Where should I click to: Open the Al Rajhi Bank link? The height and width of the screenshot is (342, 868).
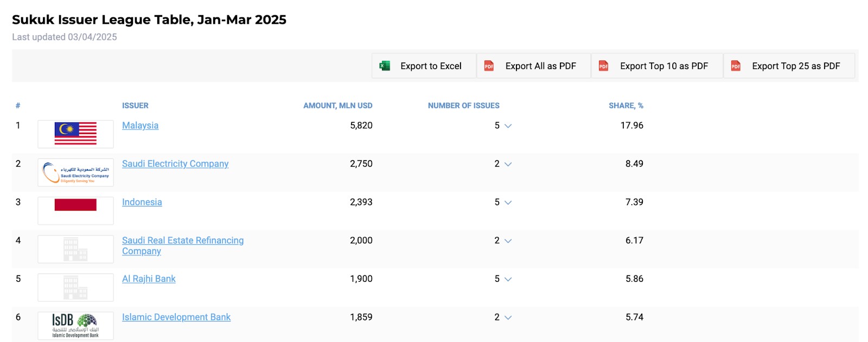(x=149, y=278)
